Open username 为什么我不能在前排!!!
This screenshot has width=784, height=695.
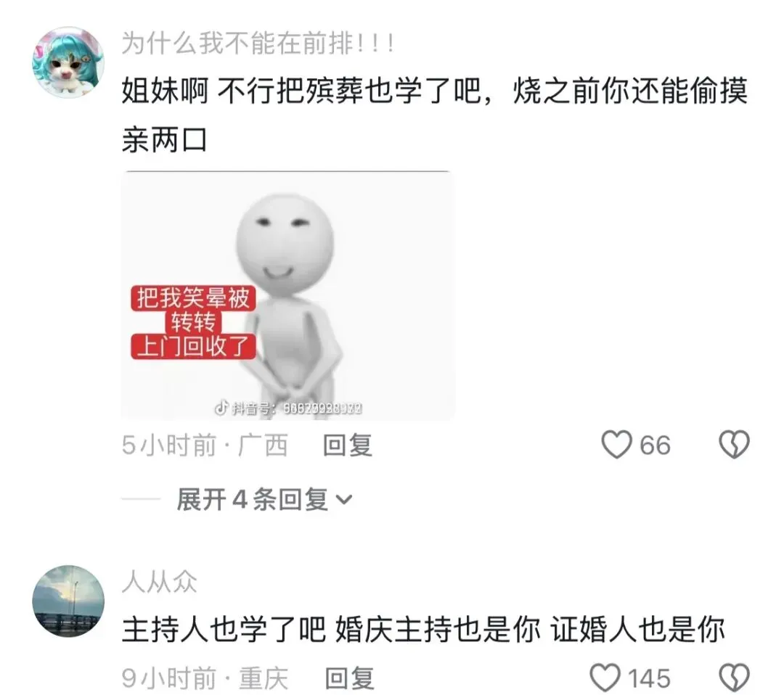click(x=258, y=43)
